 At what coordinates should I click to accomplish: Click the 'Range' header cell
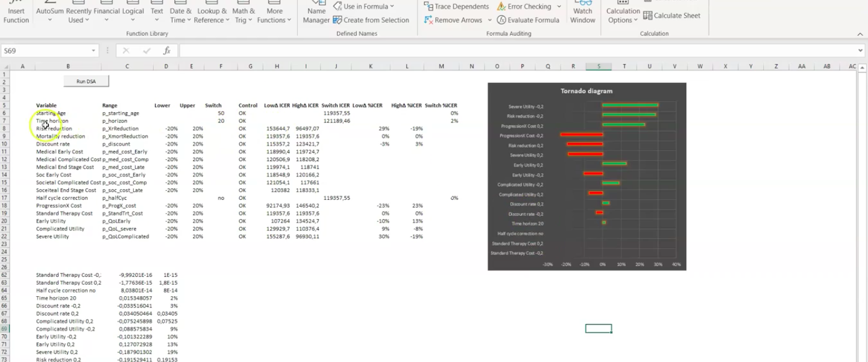coord(127,106)
